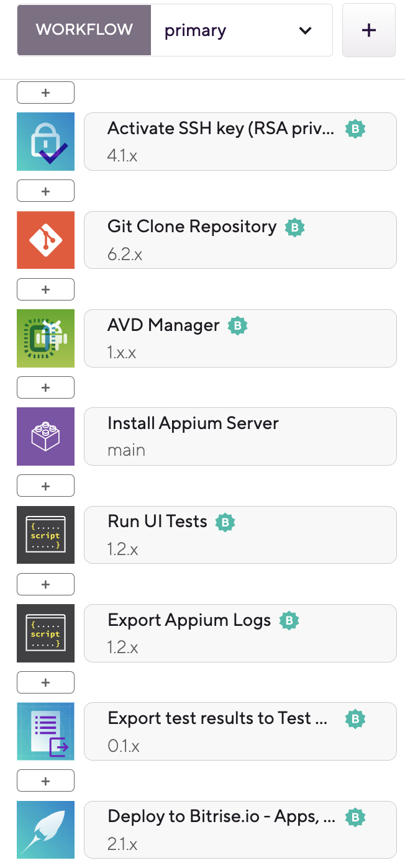Click verified badge next to Run UI Tests
Screen dimensions: 405x868
click(x=225, y=522)
